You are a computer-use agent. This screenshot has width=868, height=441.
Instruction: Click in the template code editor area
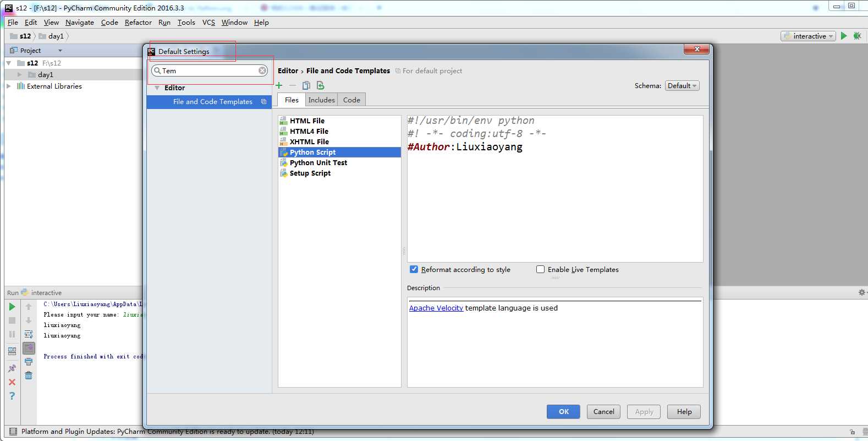tap(555, 188)
